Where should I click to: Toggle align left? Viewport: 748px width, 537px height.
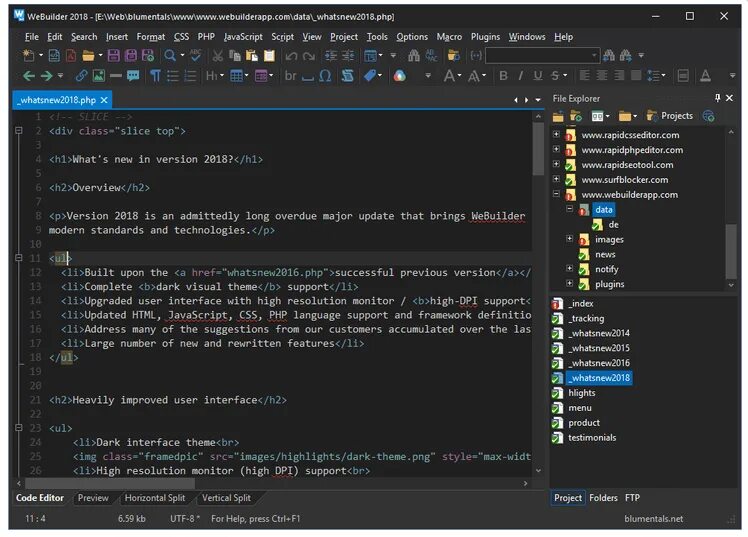click(584, 76)
